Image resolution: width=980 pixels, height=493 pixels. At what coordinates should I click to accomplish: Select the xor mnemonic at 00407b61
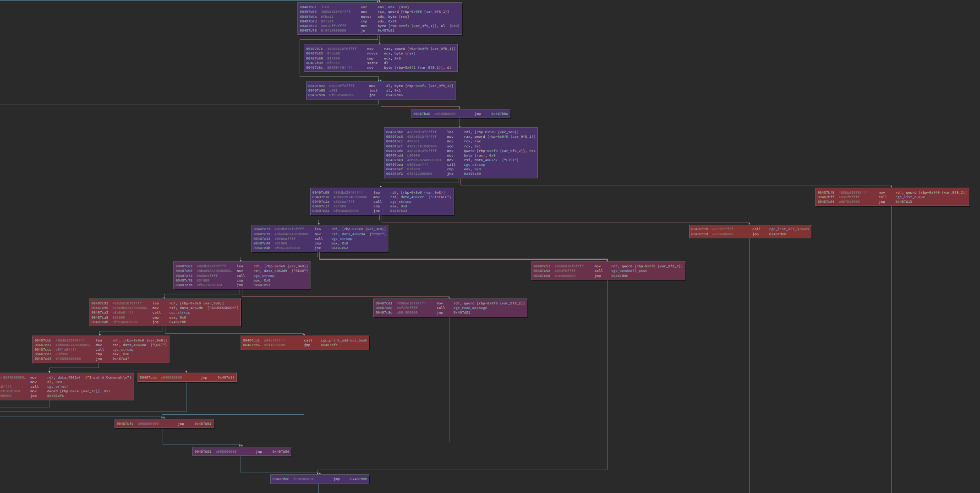coord(364,7)
